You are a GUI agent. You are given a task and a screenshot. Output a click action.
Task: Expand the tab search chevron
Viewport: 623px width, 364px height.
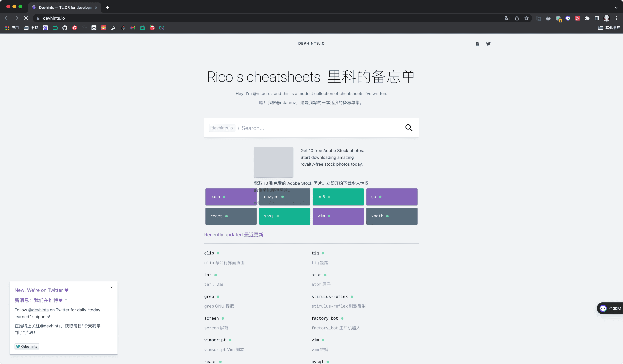click(x=616, y=7)
